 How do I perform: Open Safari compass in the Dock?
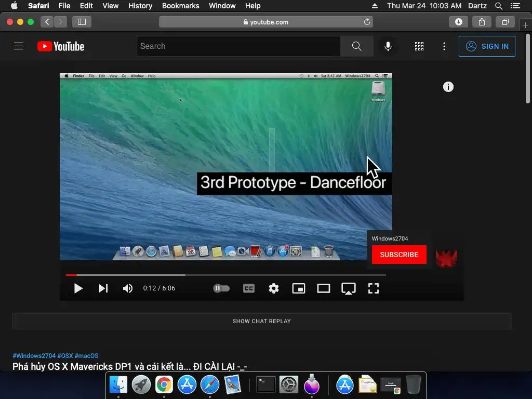(x=210, y=384)
